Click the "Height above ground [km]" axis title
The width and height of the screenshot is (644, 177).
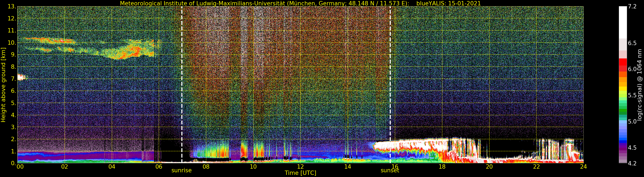tap(3, 85)
